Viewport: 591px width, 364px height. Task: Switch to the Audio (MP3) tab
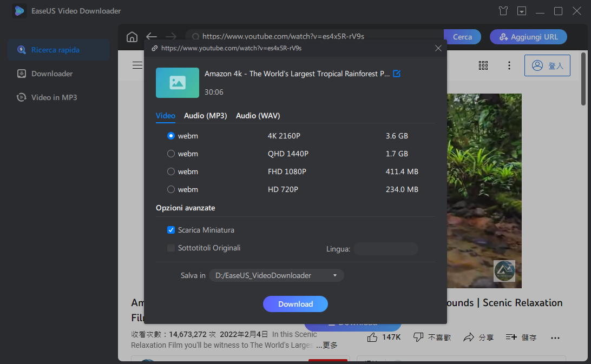point(205,116)
